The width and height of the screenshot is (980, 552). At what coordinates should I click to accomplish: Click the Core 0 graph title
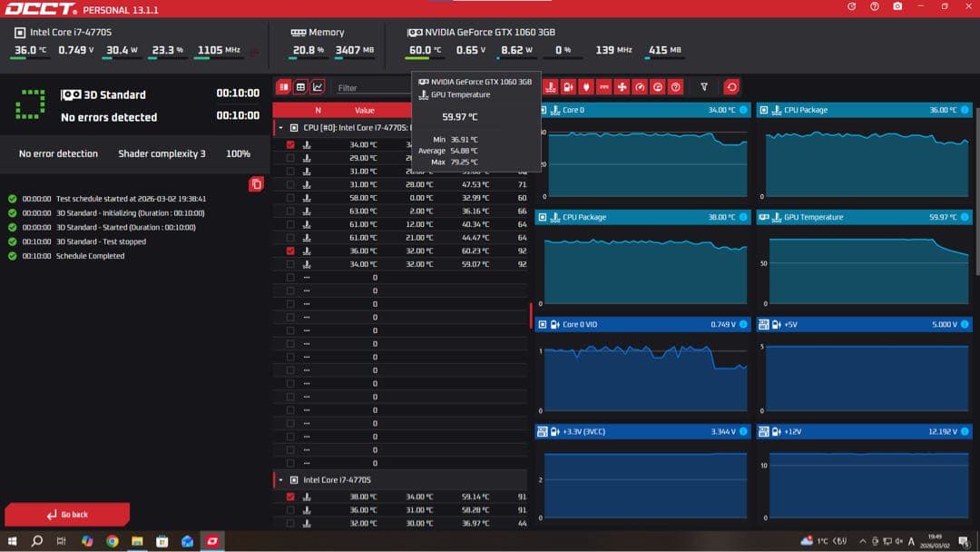[573, 110]
